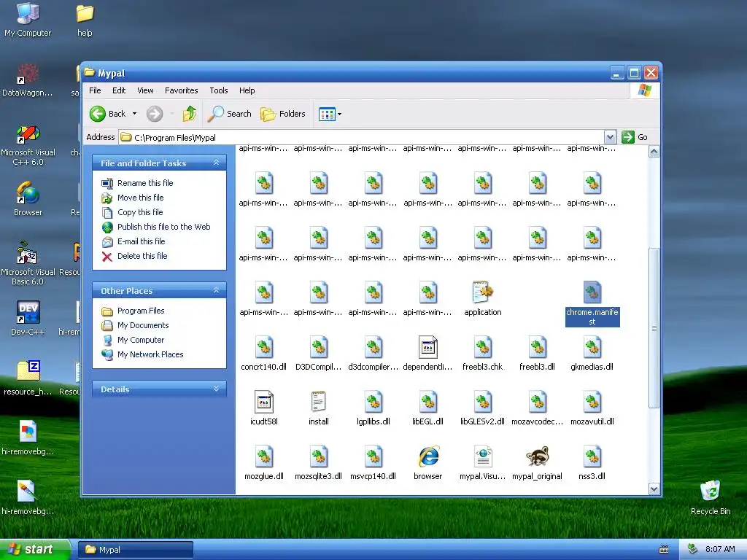The height and width of the screenshot is (560, 747).
Task: Open the Edit menu
Action: 119,90
